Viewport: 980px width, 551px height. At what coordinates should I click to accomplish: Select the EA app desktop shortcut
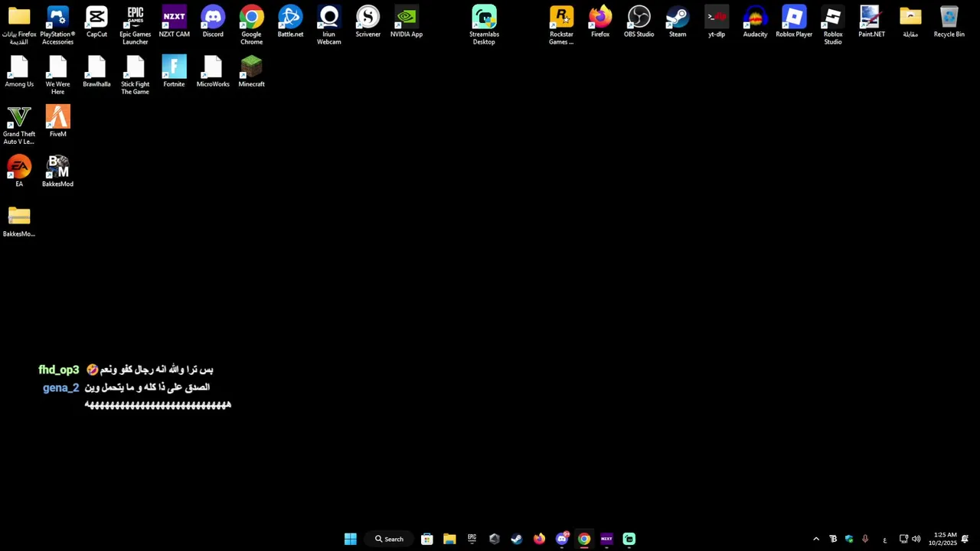tap(19, 171)
